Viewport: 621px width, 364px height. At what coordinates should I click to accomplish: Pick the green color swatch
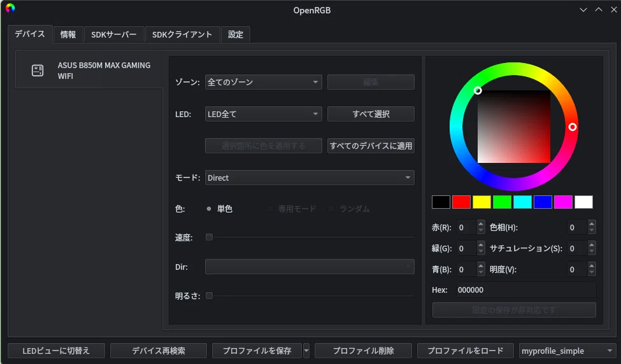pyautogui.click(x=502, y=202)
